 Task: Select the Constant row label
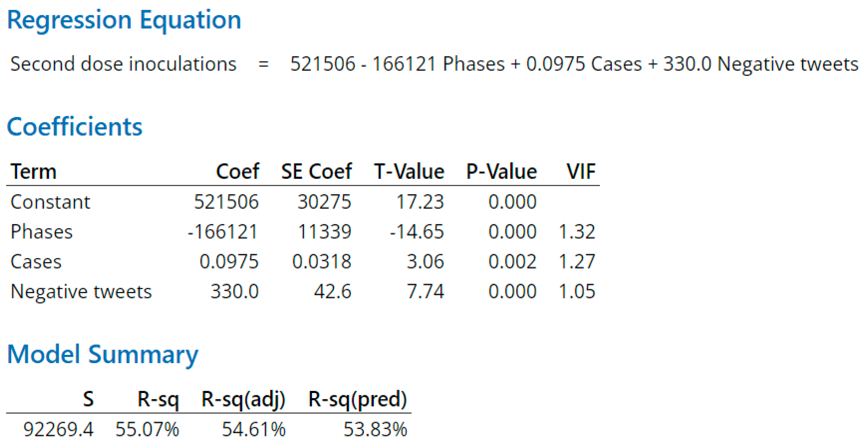tap(50, 202)
